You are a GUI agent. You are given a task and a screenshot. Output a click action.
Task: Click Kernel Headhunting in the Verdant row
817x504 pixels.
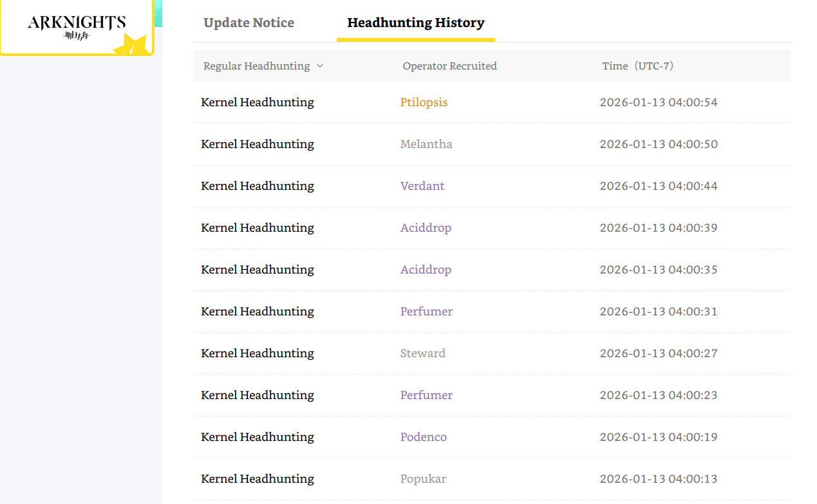pos(258,186)
